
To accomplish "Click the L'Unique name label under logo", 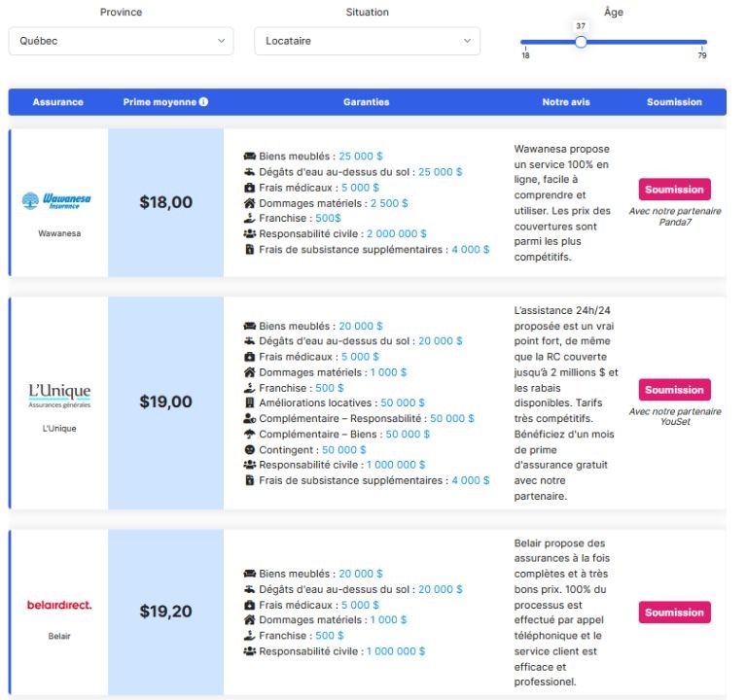I will 59,429.
